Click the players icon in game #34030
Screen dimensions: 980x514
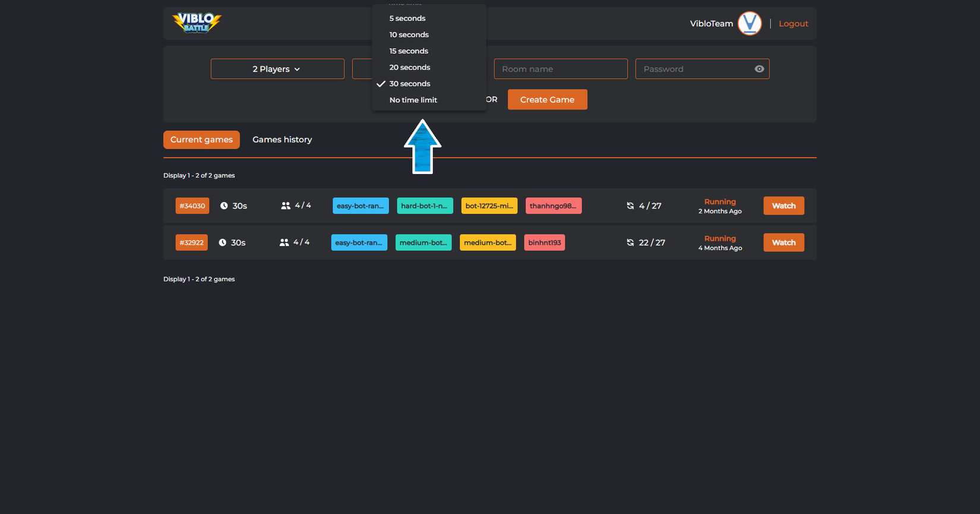[286, 206]
